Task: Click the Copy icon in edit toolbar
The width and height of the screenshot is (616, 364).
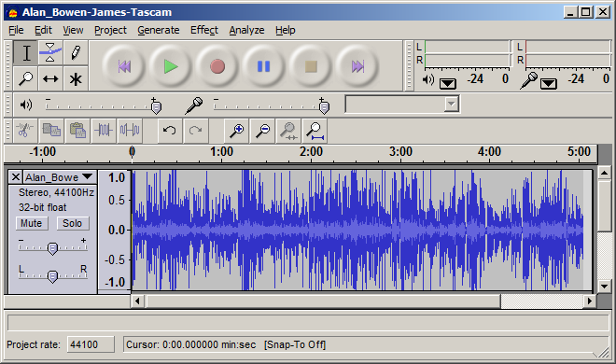Action: pos(51,131)
